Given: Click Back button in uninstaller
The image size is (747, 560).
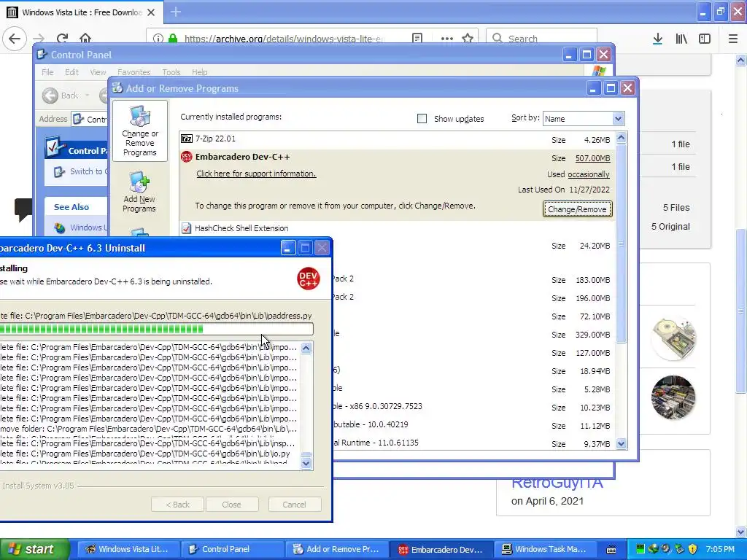Looking at the screenshot, I should tap(178, 505).
